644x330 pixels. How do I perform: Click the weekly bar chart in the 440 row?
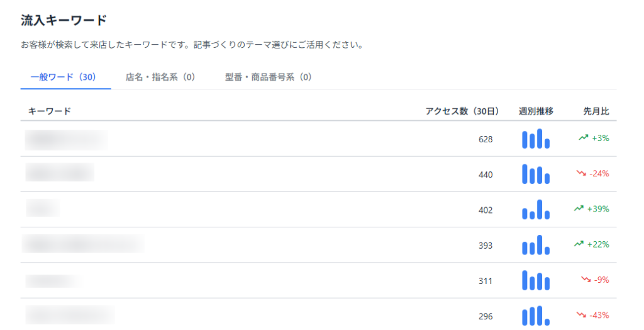[536, 174]
